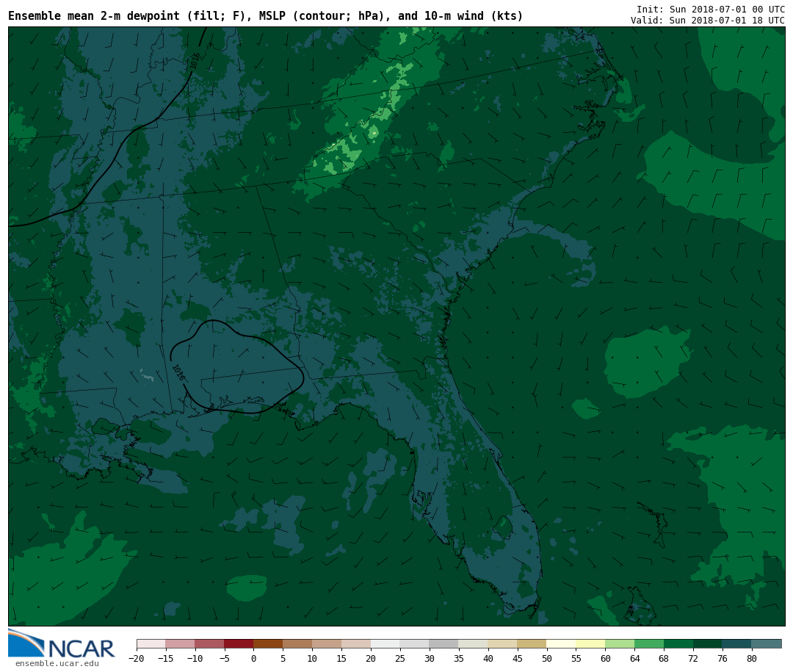This screenshot has height=672, width=793.
Task: Click the tan 45 to 50 swatch
Action: [x=532, y=643]
